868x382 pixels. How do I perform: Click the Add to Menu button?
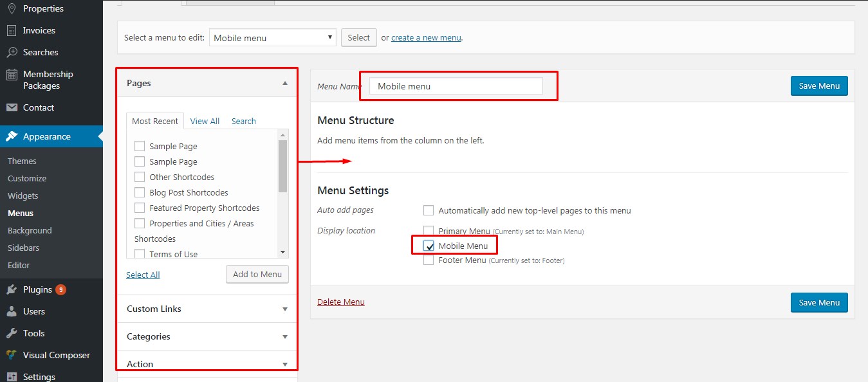coord(257,274)
